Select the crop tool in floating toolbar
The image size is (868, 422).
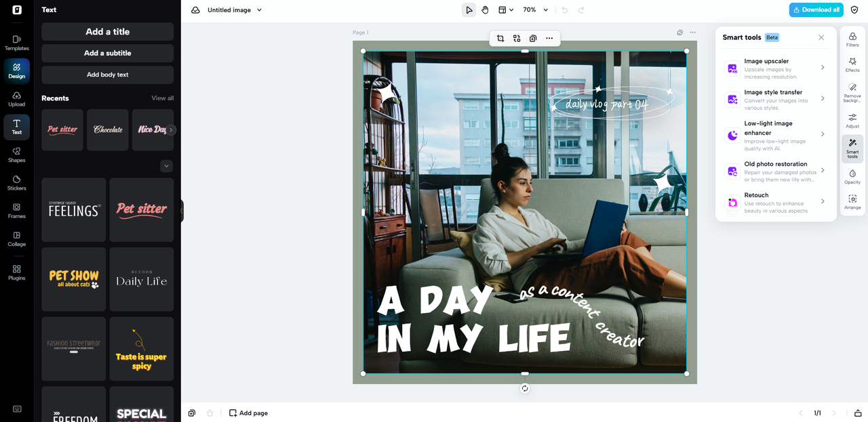click(x=500, y=39)
